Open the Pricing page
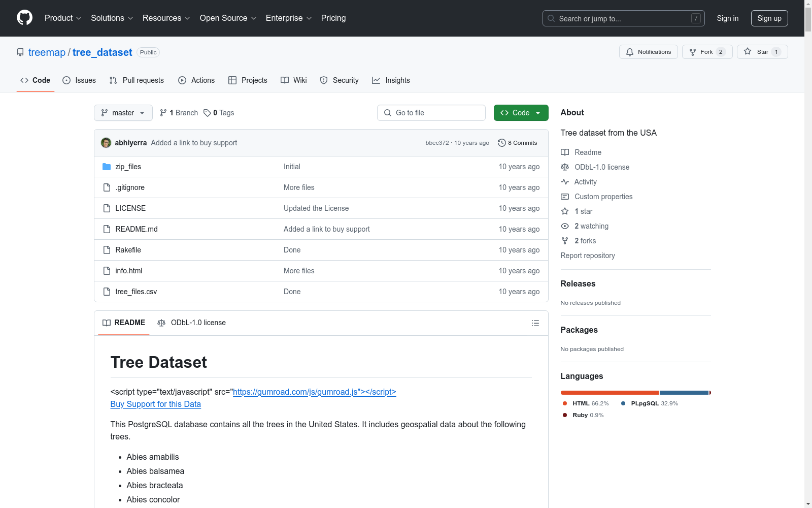The height and width of the screenshot is (508, 812). pos(333,18)
